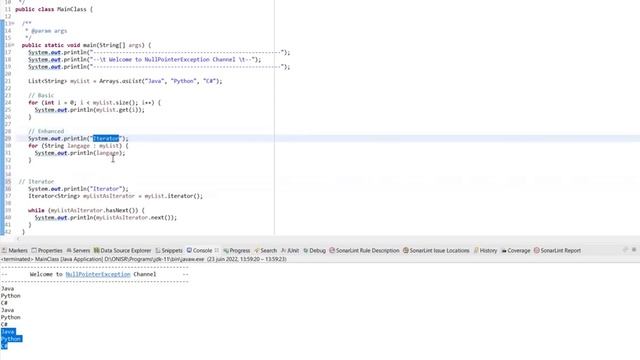640x360 pixels.
Task: Click the Data Source Explorer tab icon
Action: point(96,250)
